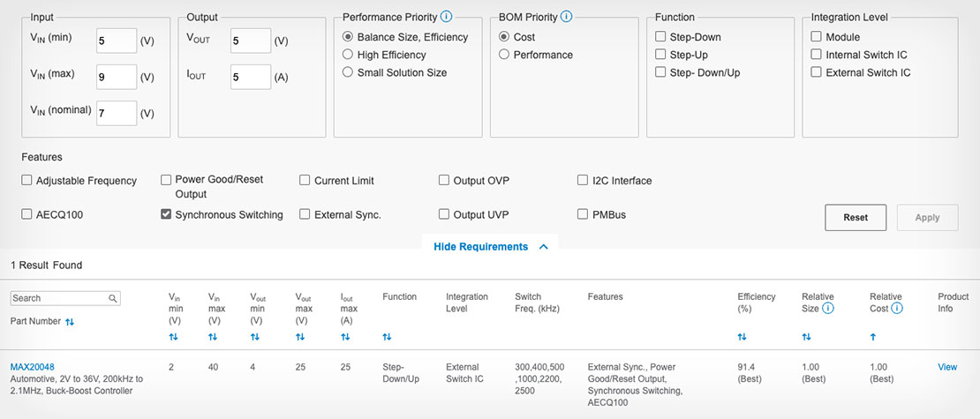Sort by Iout max column arrows
The height and width of the screenshot is (419, 980).
click(345, 337)
